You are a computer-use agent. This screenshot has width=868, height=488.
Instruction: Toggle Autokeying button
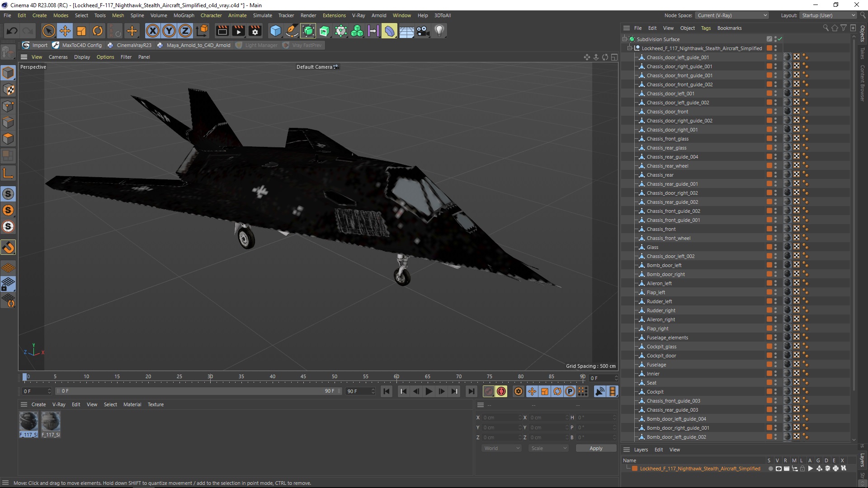click(501, 391)
